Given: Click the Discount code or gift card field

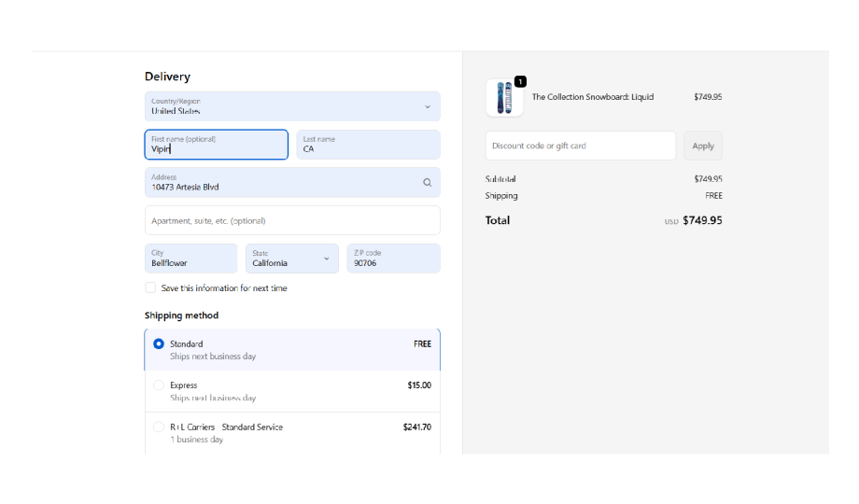Looking at the screenshot, I should pyautogui.click(x=580, y=146).
